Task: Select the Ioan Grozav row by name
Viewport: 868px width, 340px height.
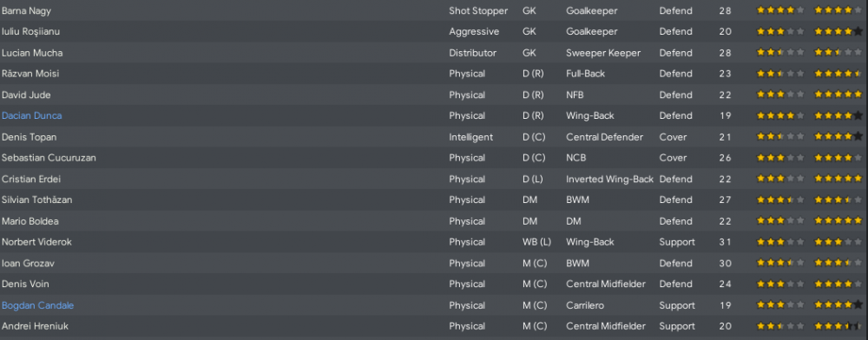Action: (28, 263)
